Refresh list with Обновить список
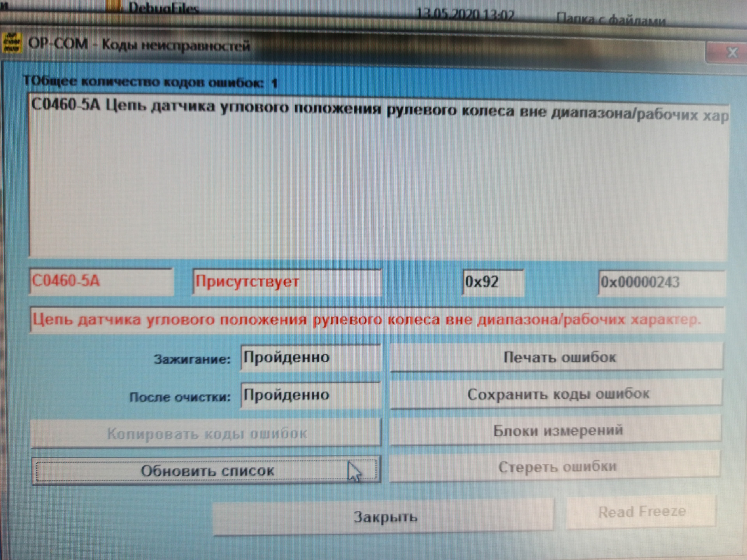The image size is (747, 560). [x=206, y=471]
